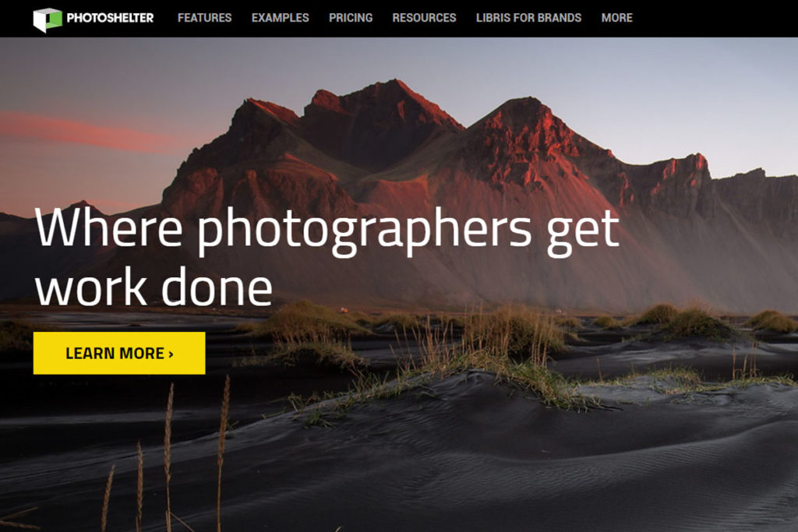
Task: Visit the Libris for Brands link
Action: [528, 18]
